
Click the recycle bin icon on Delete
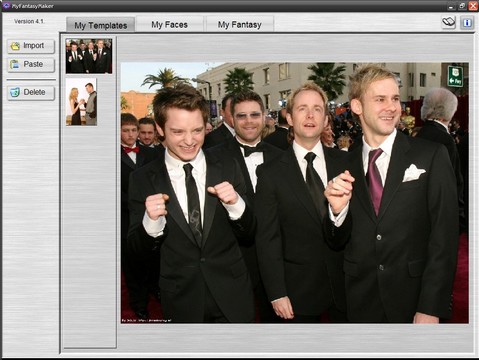coord(15,92)
